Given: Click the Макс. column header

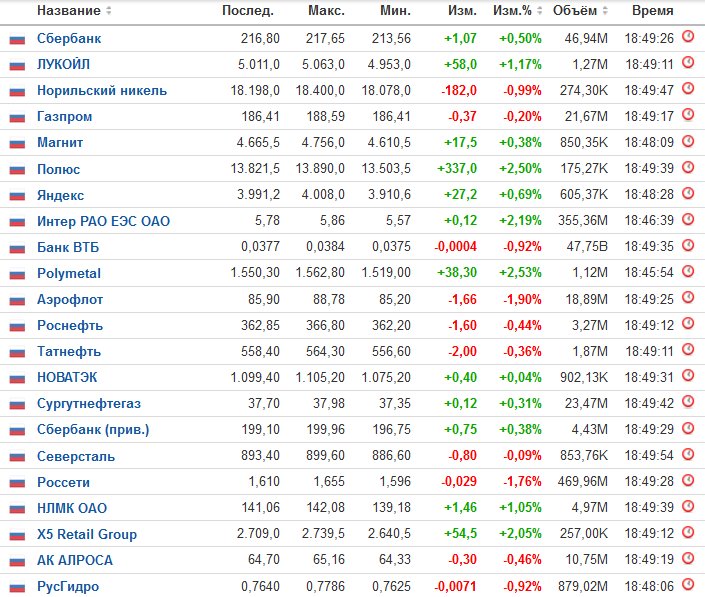Looking at the screenshot, I should (326, 10).
